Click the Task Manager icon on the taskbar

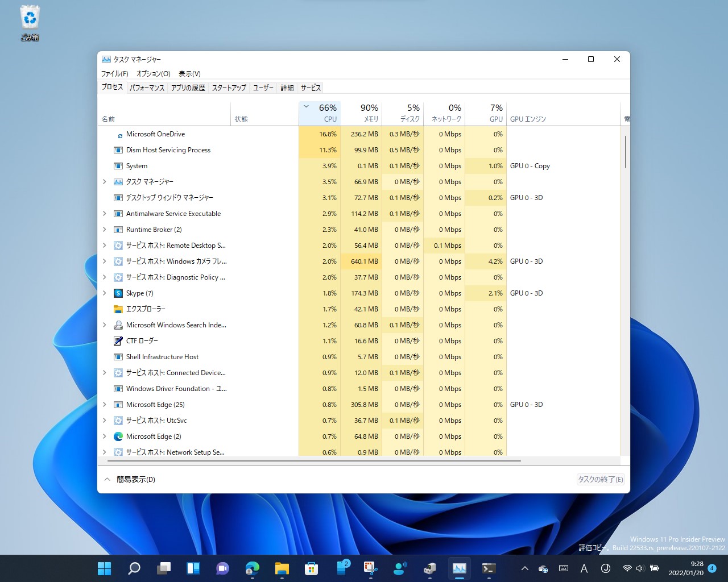459,568
